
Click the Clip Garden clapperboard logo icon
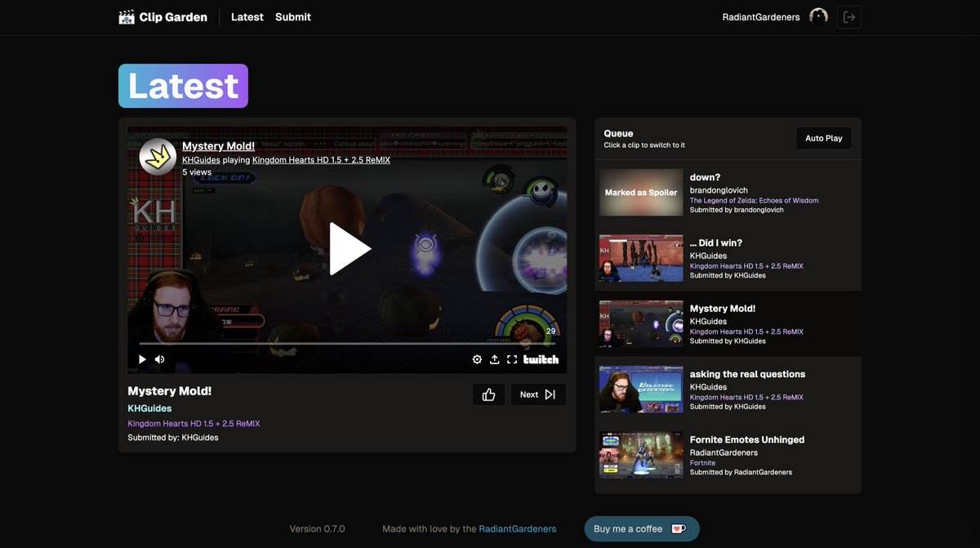tap(127, 16)
